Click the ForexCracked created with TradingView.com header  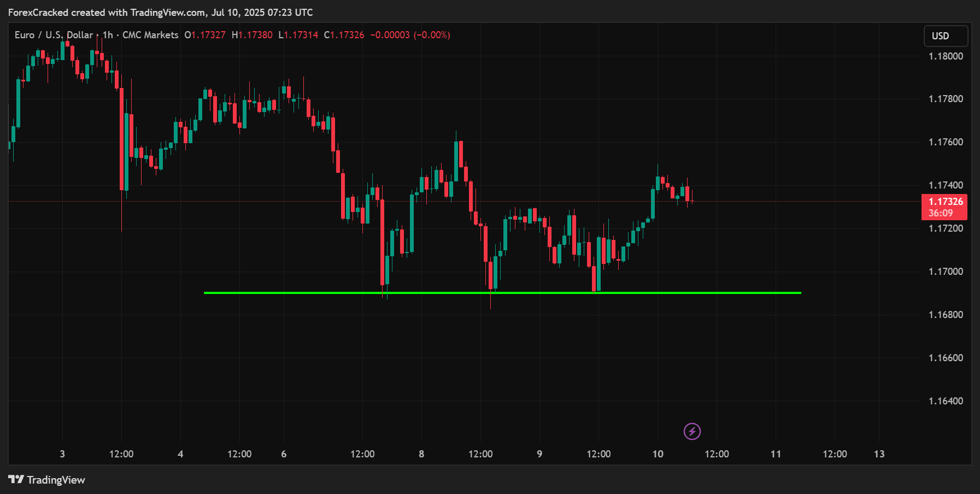[x=160, y=13]
